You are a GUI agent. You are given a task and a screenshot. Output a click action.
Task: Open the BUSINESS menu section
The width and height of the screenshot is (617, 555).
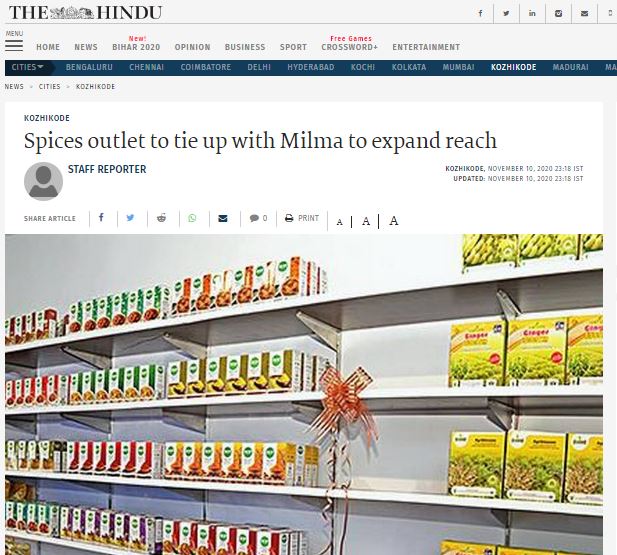[245, 47]
